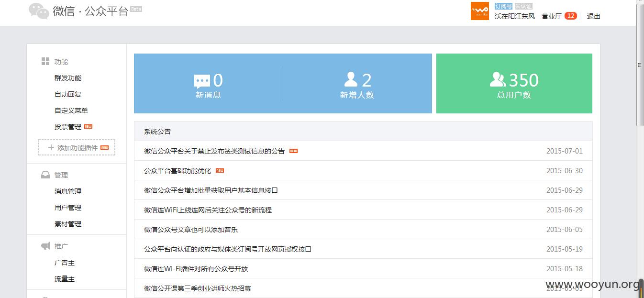Click the 推广 section heading
Screen dimensions: 644x298
point(61,246)
